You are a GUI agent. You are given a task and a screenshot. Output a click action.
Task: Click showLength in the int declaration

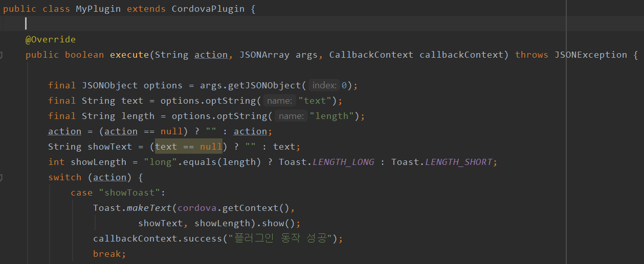pyautogui.click(x=98, y=162)
